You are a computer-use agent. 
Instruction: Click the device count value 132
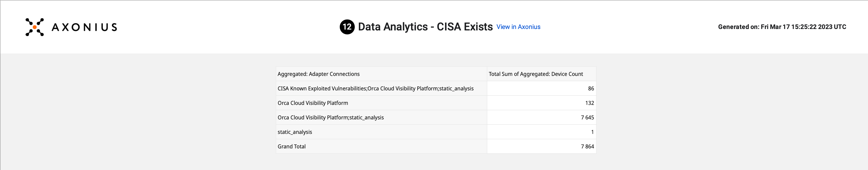point(589,103)
